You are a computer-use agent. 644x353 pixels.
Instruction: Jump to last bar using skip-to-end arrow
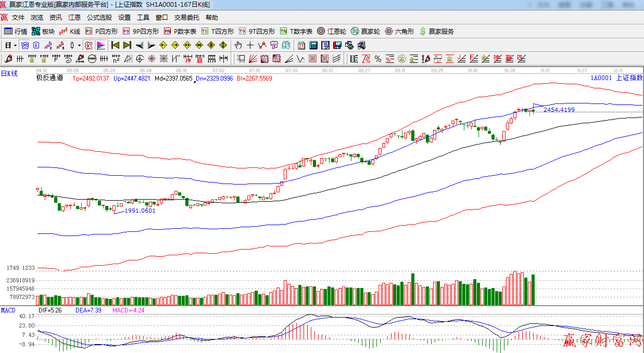pyautogui.click(x=127, y=45)
